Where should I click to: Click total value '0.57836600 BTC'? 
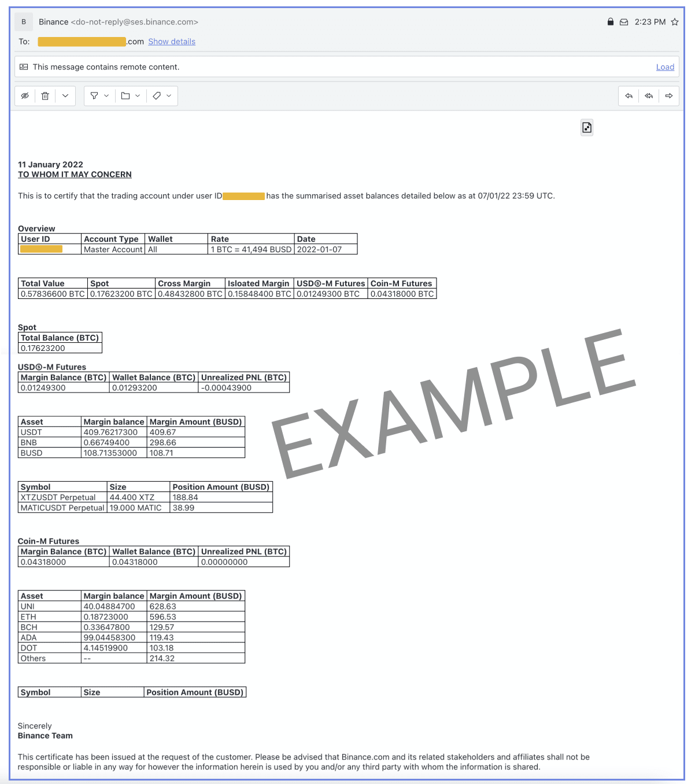pos(53,294)
